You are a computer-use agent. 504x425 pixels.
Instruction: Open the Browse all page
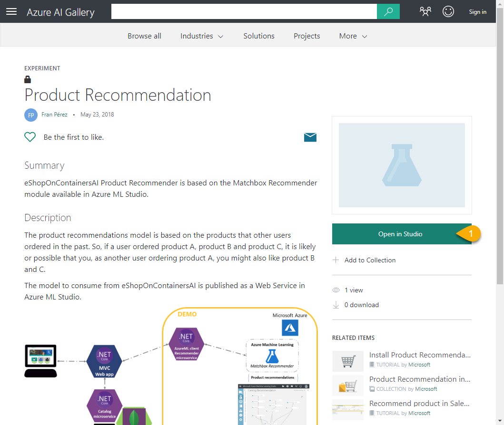(x=144, y=36)
